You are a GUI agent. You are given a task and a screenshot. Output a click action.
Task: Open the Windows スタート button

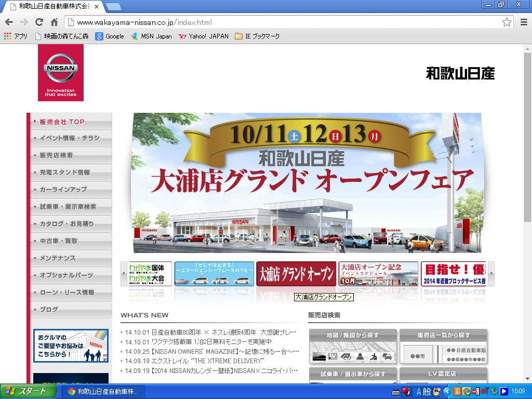pyautogui.click(x=28, y=392)
